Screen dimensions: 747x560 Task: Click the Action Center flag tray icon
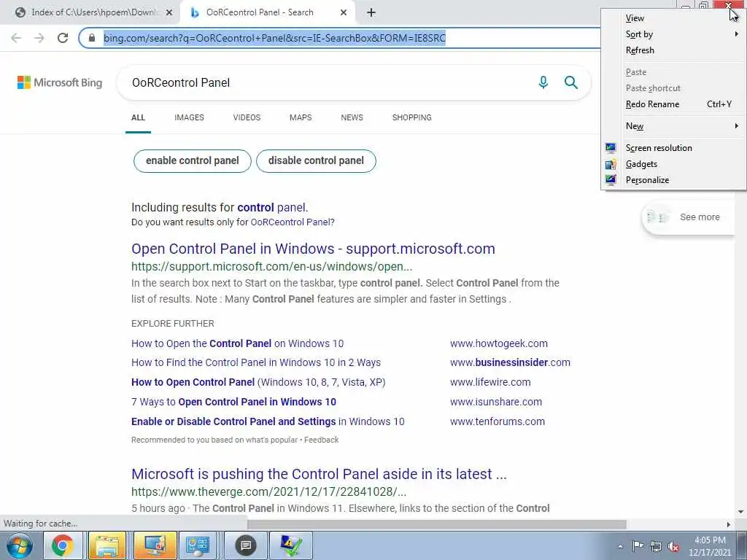pos(638,545)
